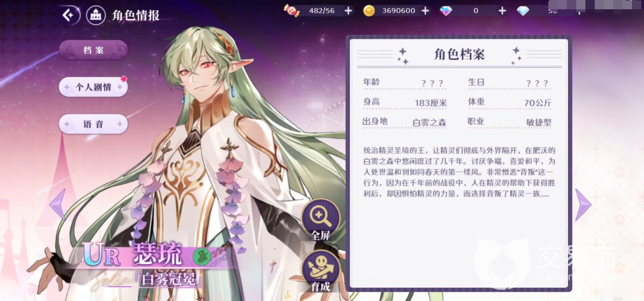Tap the pink gem icon
644x301 pixels.
click(446, 10)
